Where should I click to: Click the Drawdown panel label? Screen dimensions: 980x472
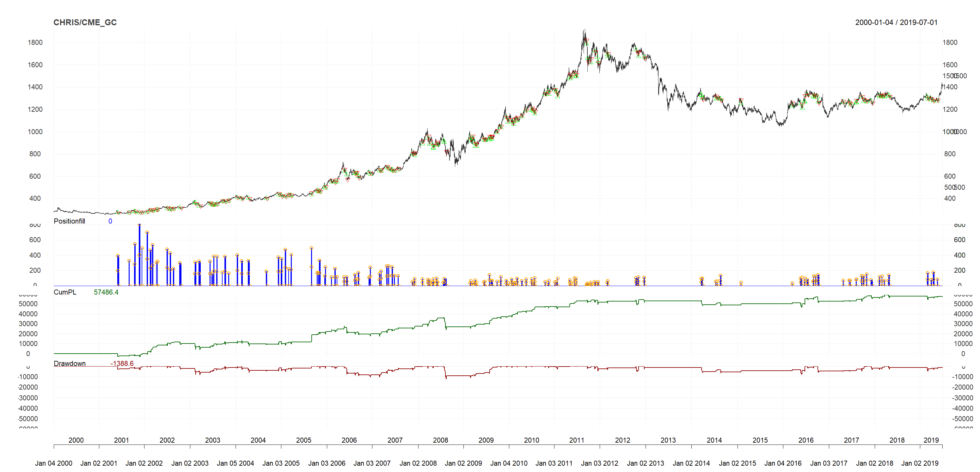(69, 363)
